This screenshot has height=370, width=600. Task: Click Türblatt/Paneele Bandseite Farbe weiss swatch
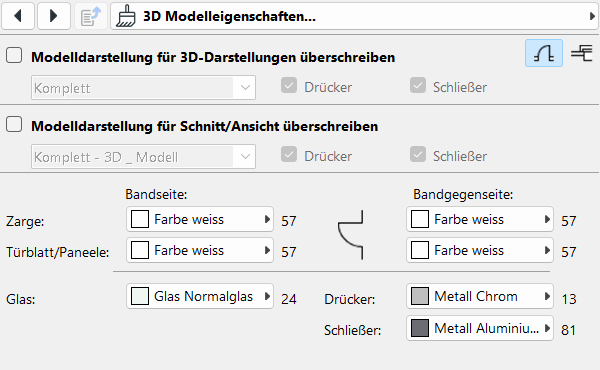pos(140,250)
